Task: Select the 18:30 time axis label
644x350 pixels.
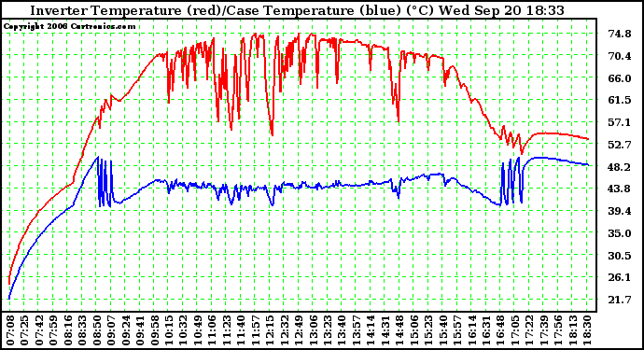Action: [588, 330]
